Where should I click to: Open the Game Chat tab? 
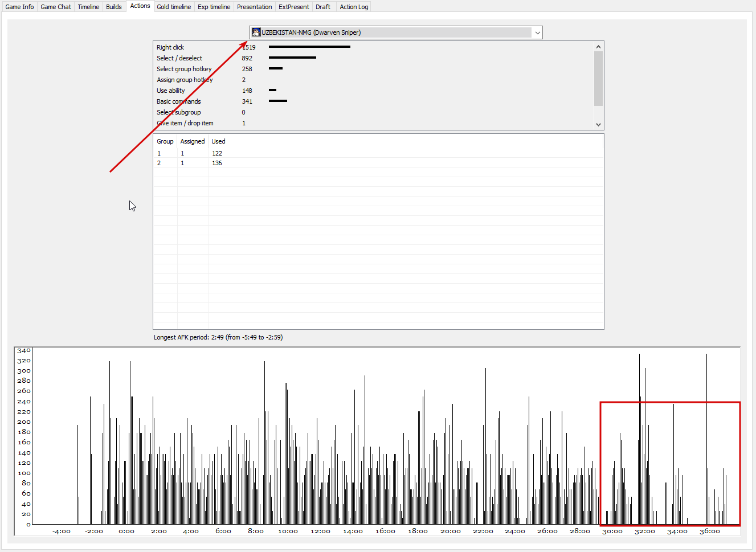point(56,7)
